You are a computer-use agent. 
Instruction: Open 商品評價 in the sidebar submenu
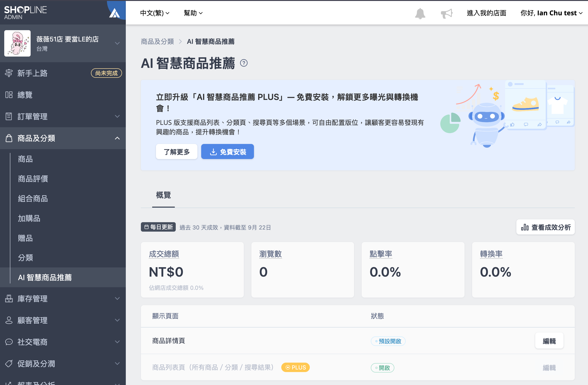point(33,179)
